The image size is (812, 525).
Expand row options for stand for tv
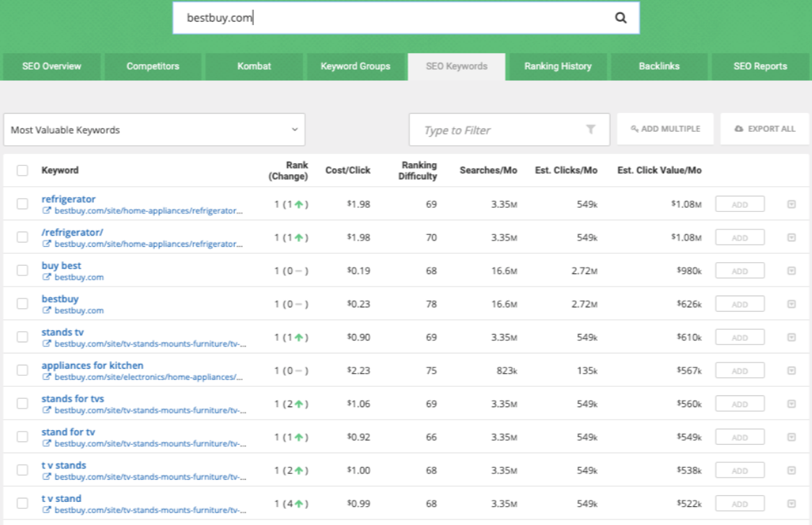point(791,437)
